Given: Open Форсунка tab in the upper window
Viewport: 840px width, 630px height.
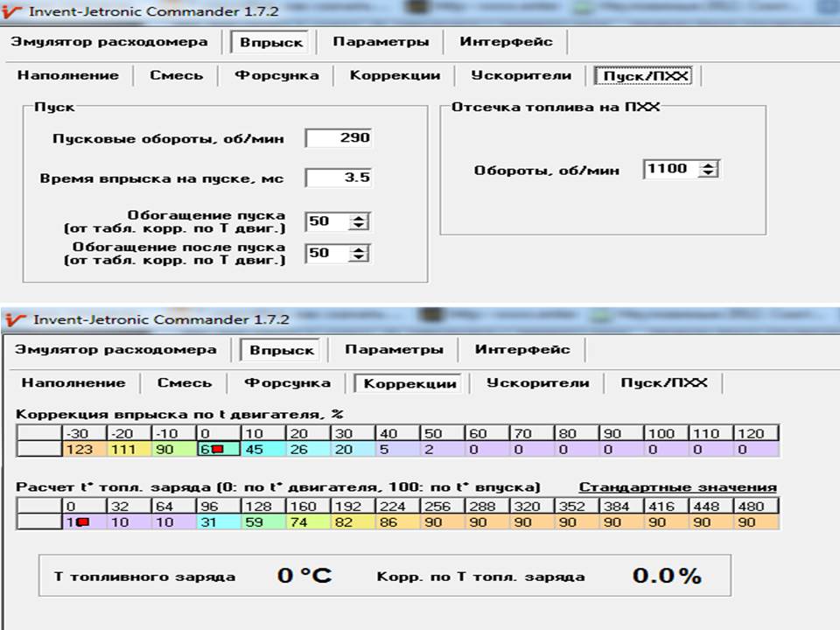Looking at the screenshot, I should (277, 75).
